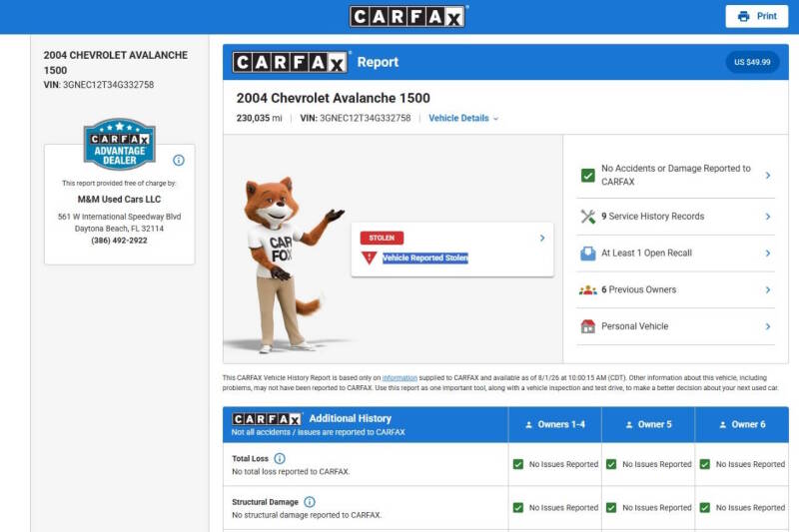This screenshot has height=532, width=799.
Task: Click Total Loss row label
Action: coord(250,458)
